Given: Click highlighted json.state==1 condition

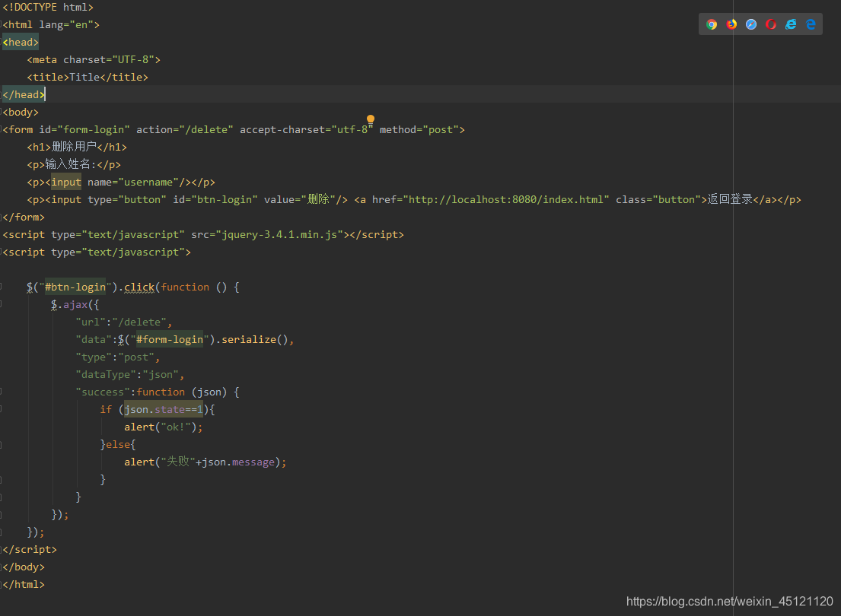Looking at the screenshot, I should (164, 410).
